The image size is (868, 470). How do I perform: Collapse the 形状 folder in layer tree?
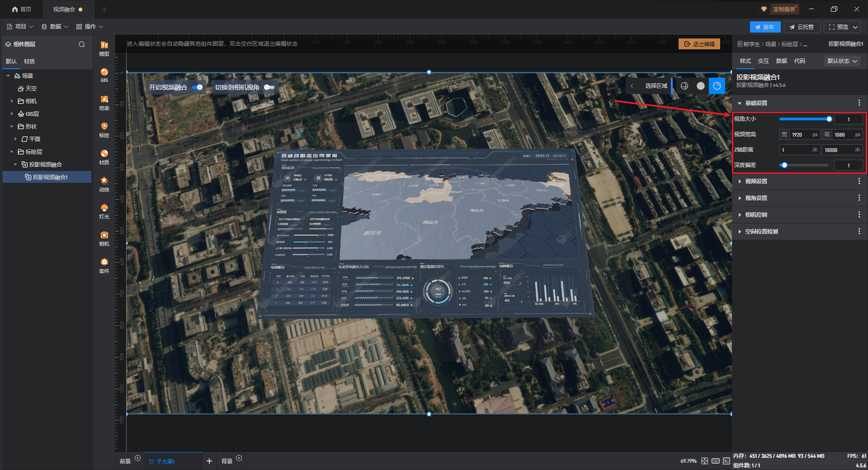click(x=12, y=127)
